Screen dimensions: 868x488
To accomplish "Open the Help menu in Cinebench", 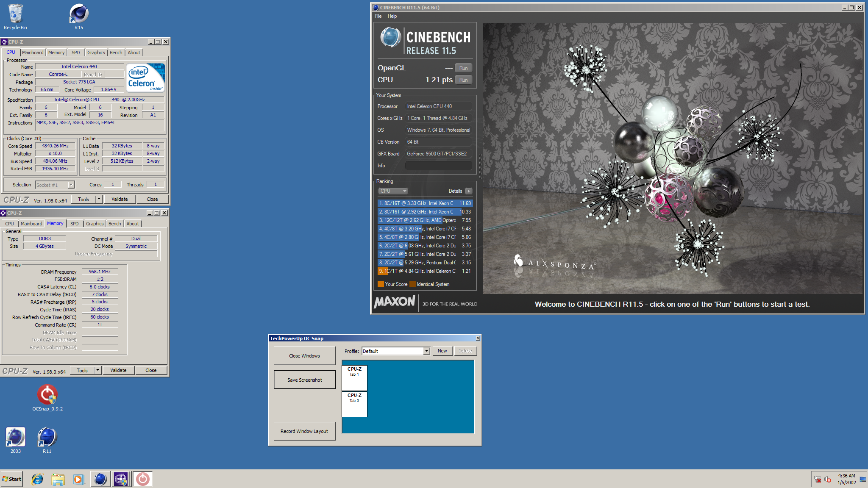I will [392, 16].
